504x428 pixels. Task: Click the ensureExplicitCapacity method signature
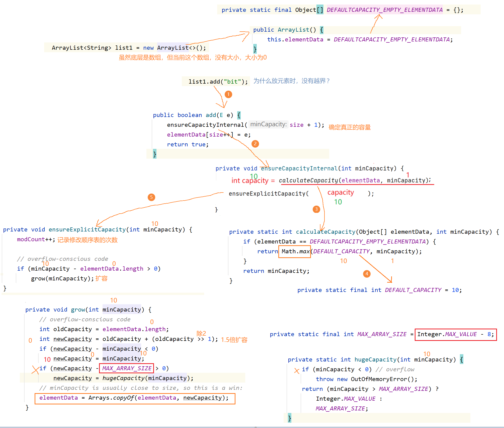97,230
